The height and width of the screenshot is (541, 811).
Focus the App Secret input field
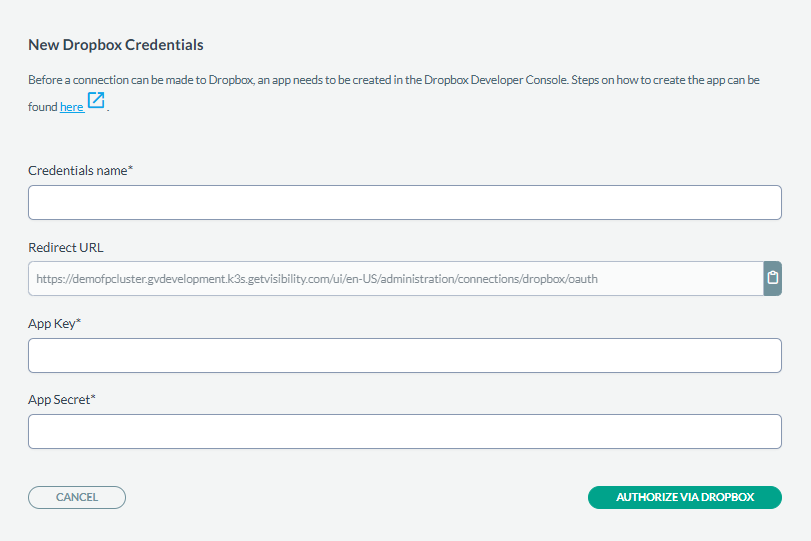pyautogui.click(x=404, y=431)
